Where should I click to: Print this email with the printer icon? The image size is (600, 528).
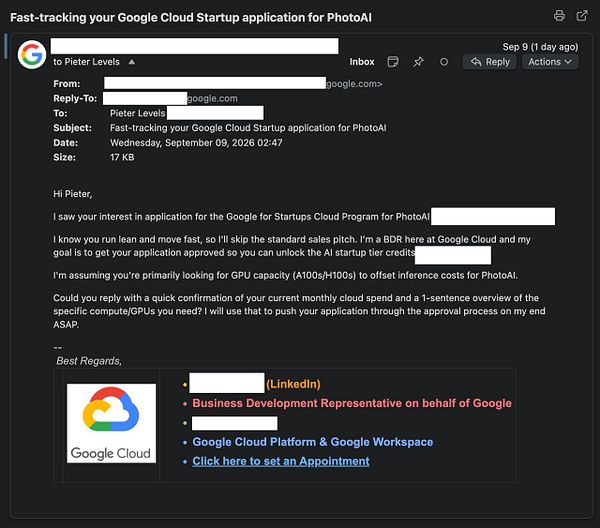point(559,16)
